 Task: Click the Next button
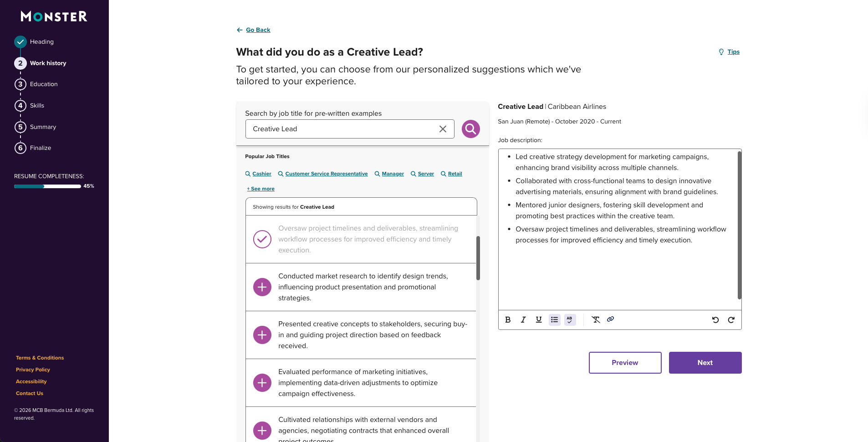(705, 363)
